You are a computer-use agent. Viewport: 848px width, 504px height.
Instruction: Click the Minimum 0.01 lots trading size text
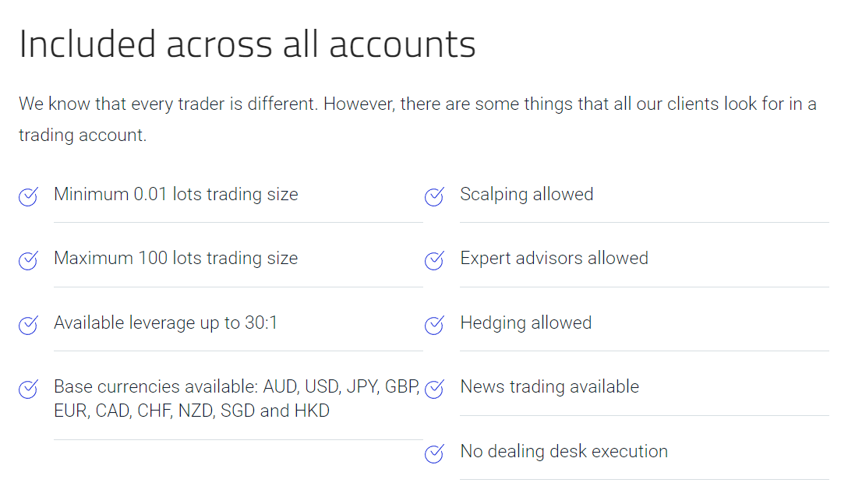[176, 194]
